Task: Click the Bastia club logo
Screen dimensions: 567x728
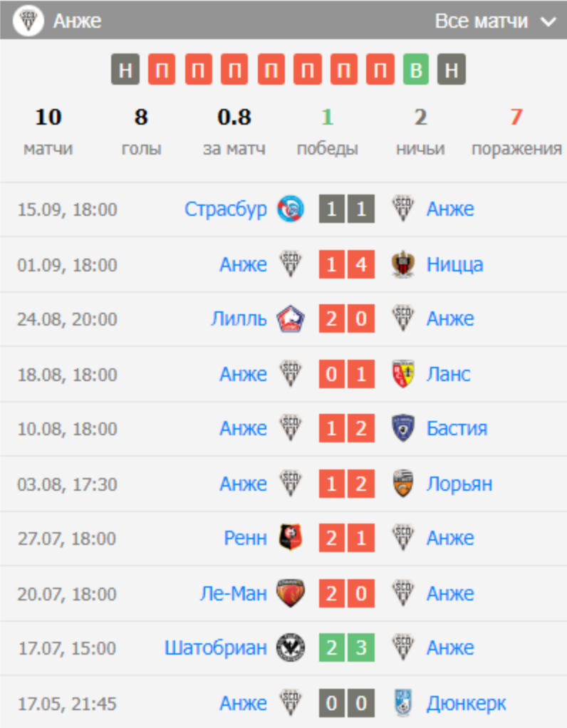Action: pyautogui.click(x=404, y=428)
